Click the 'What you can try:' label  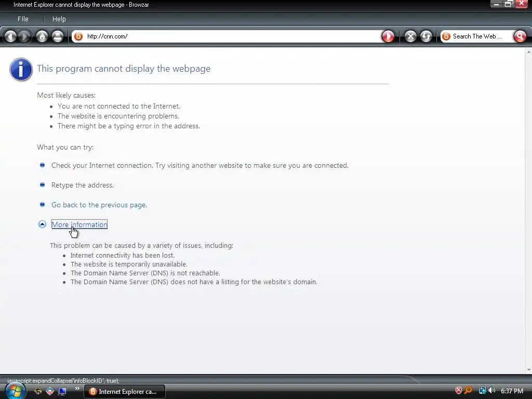coord(65,147)
